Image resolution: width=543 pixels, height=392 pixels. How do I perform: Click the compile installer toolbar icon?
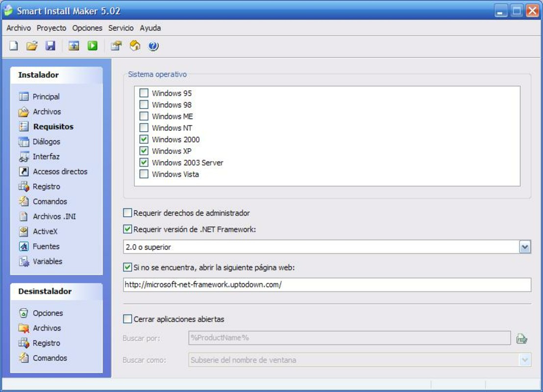pyautogui.click(x=74, y=46)
